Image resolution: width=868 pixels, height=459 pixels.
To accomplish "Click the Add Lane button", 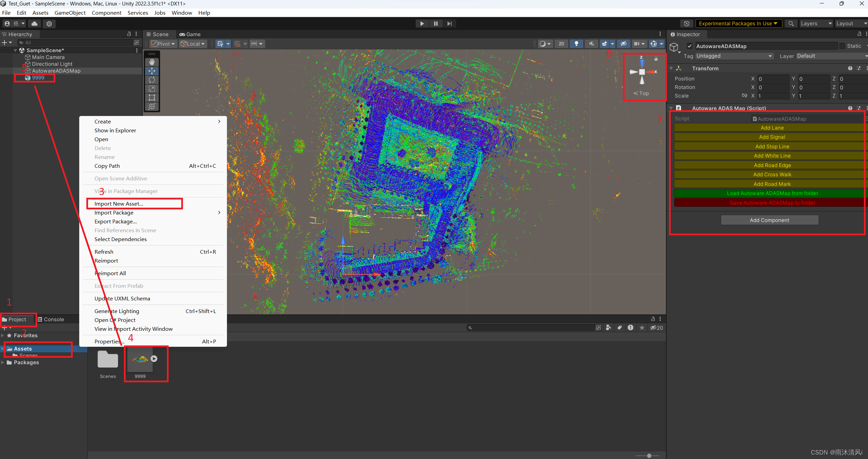I will [x=772, y=128].
